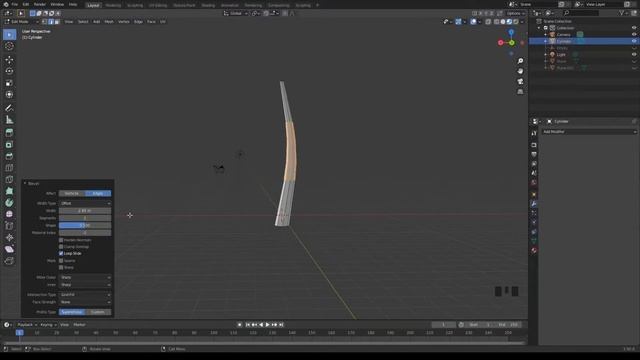Enable Mark Seams checkbox

click(61, 260)
